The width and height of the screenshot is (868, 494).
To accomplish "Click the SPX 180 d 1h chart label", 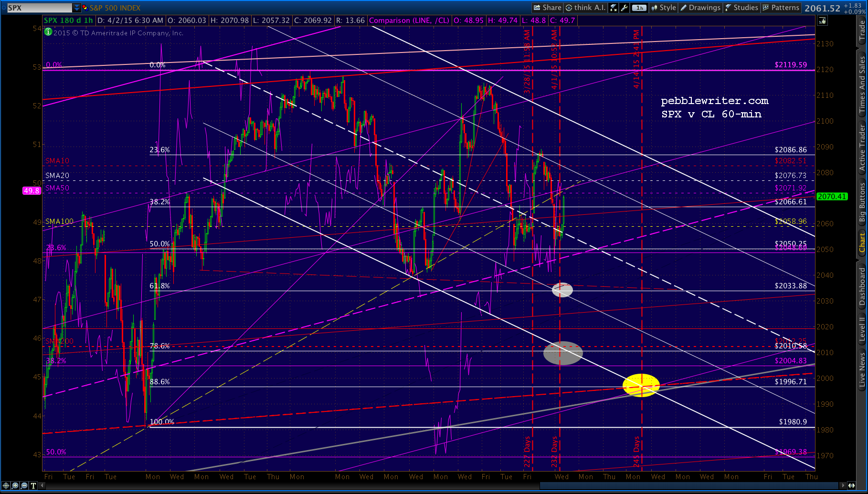I will click(69, 21).
